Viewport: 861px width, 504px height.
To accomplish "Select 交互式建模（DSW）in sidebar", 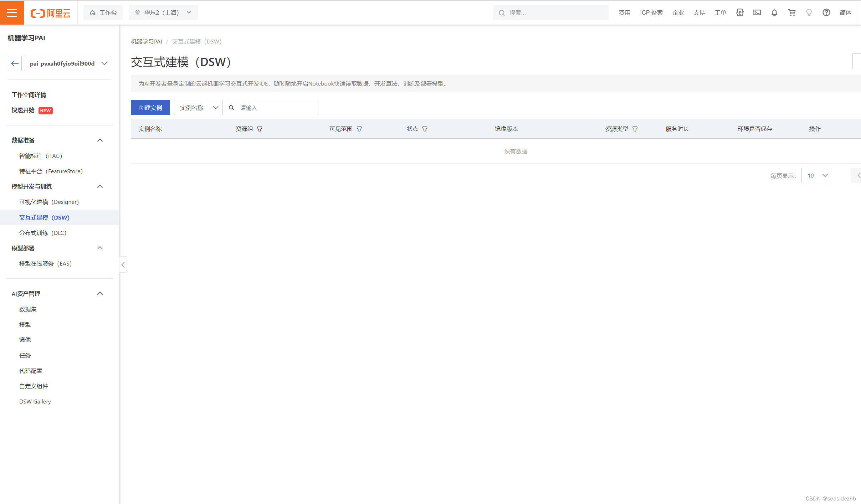I will (x=60, y=217).
